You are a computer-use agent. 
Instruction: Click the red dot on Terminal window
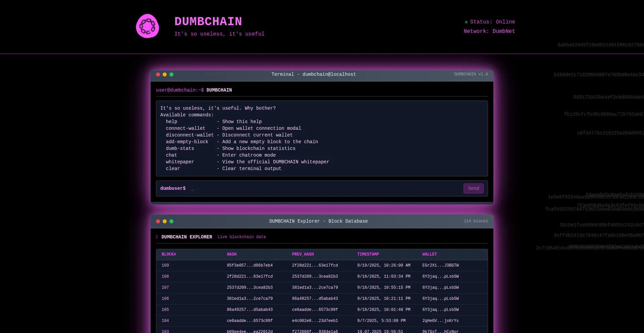[x=158, y=74]
